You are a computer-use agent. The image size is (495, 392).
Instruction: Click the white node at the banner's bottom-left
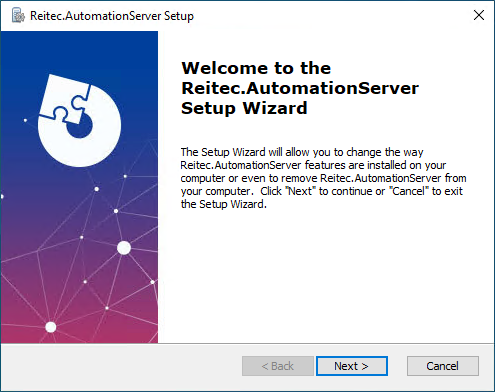point(51,327)
